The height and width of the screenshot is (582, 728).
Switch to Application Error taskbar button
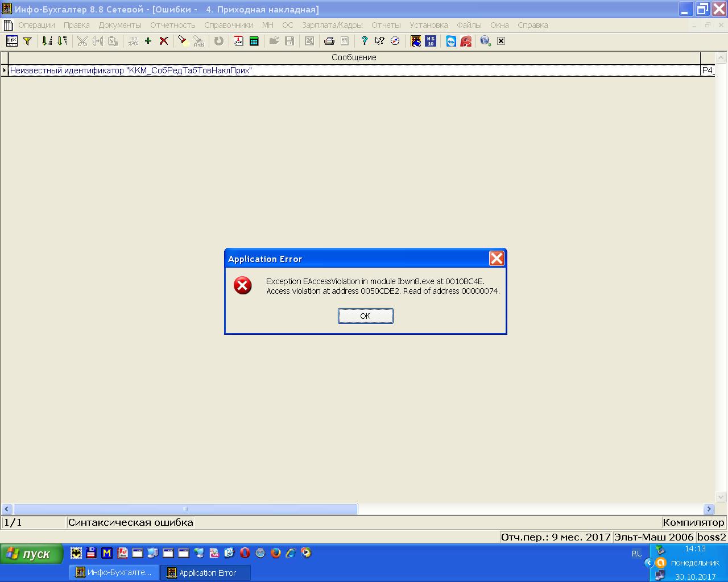click(205, 572)
